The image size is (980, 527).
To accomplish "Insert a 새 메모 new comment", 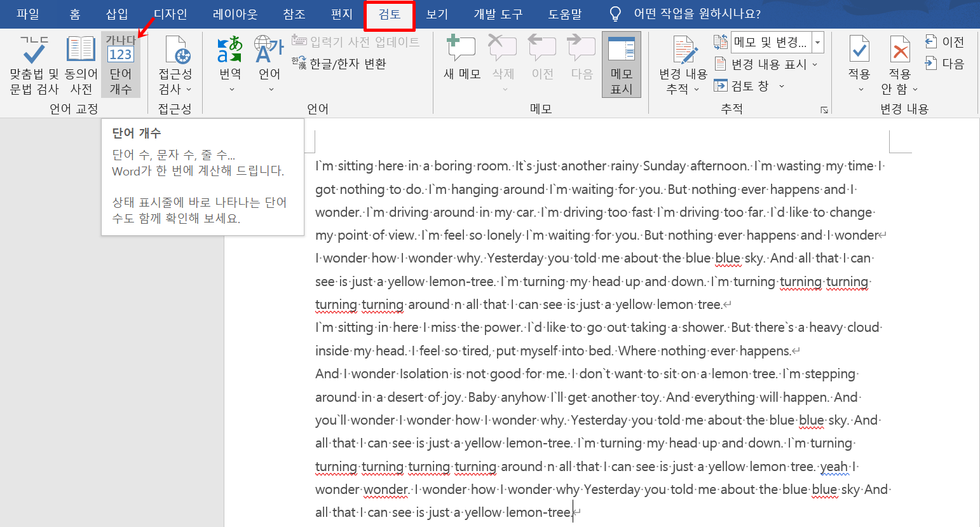I will coord(462,58).
